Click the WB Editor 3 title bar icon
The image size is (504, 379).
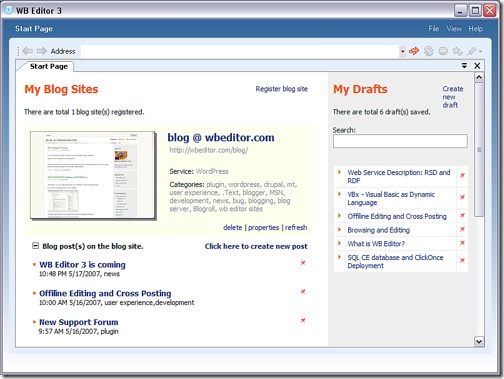(8, 10)
